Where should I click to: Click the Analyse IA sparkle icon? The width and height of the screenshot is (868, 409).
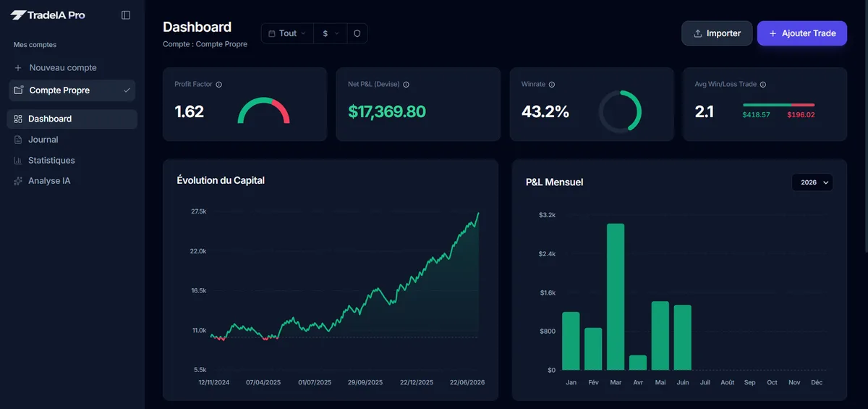pos(18,181)
